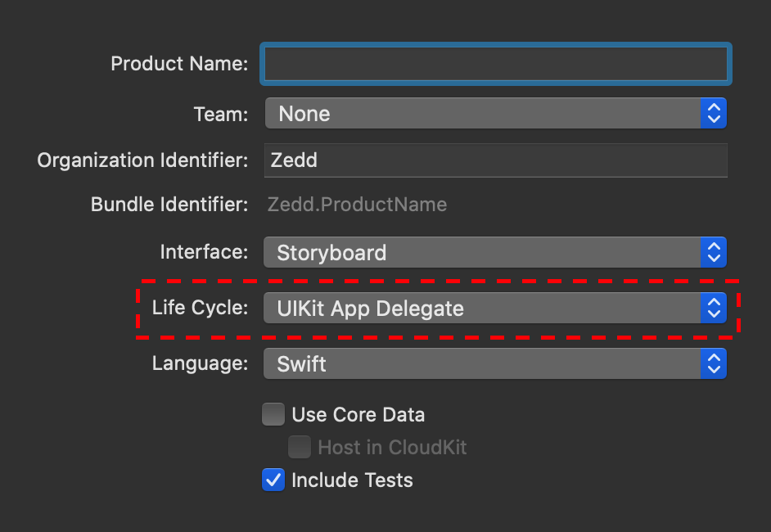
Task: Click the Bundle Identifier value Zedd.ProductName
Action: coord(357,205)
